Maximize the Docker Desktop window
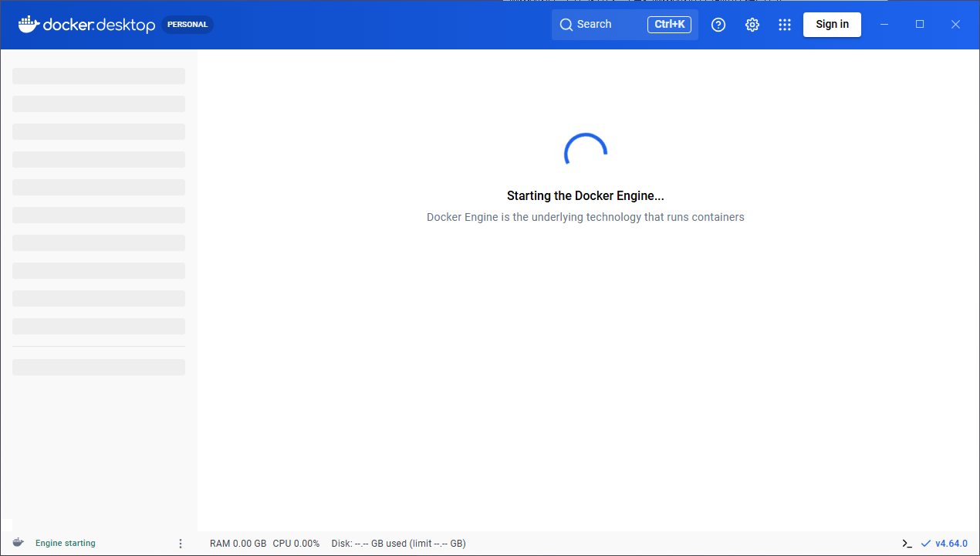 coord(920,25)
